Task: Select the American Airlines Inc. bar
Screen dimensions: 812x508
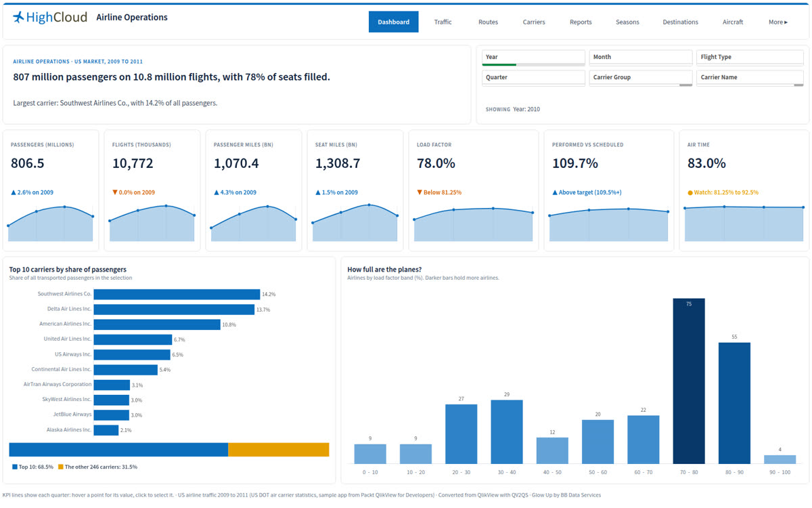Action: click(x=157, y=324)
